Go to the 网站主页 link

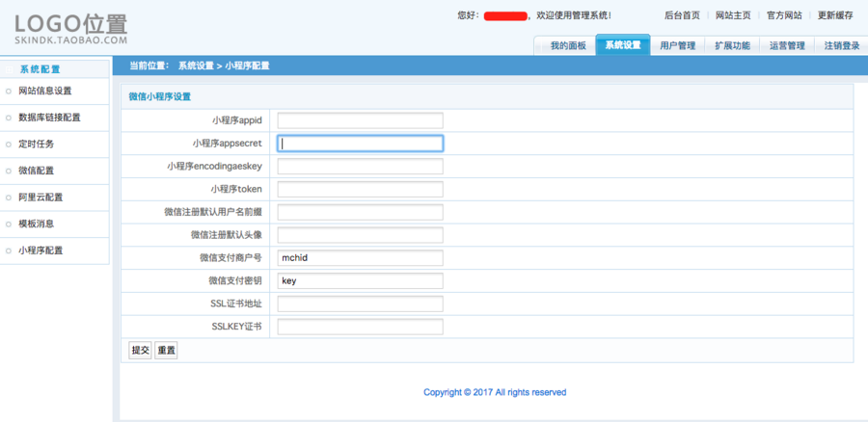tap(733, 15)
